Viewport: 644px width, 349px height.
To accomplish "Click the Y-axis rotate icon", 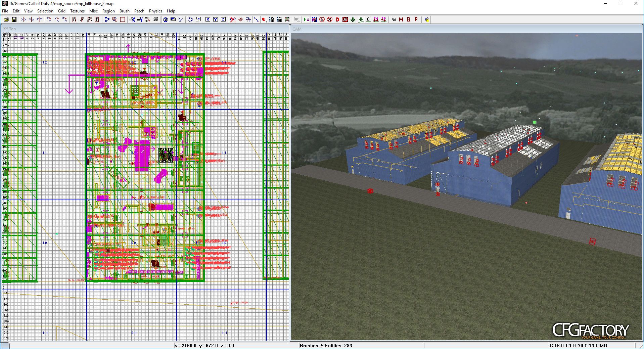I will tap(57, 19).
